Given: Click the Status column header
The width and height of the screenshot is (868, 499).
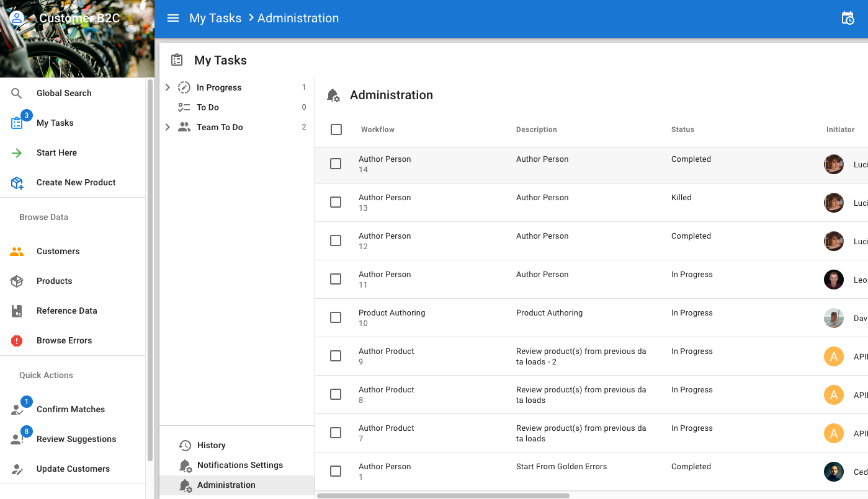Looking at the screenshot, I should pos(682,130).
